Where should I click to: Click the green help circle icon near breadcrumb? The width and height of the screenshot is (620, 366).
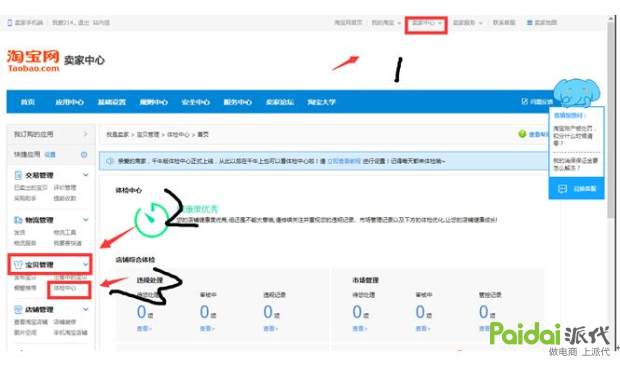point(522,134)
